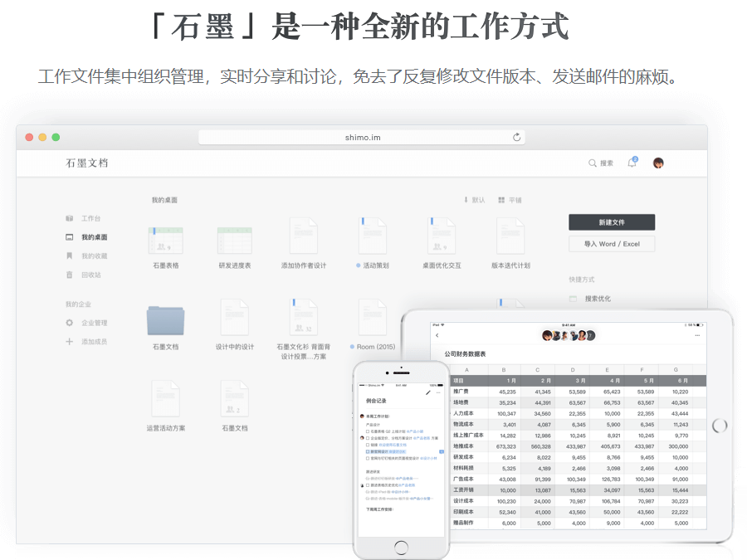This screenshot has width=747, height=560.
Task: Click the 赠品制作 row label in the iPad table
Action: click(x=463, y=523)
